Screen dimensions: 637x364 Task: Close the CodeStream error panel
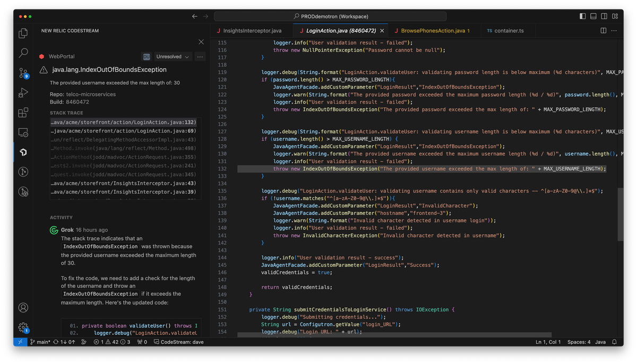(x=201, y=42)
